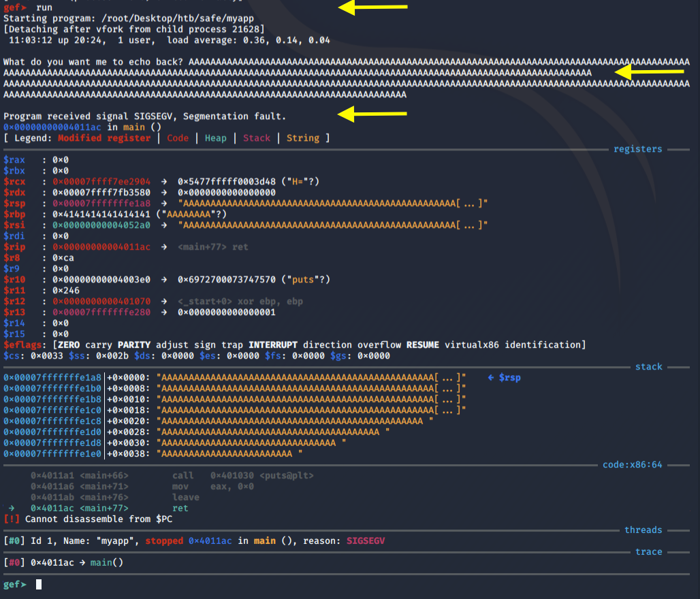Click the yellow arrow beside the run command
700x599 pixels.
coord(372,7)
